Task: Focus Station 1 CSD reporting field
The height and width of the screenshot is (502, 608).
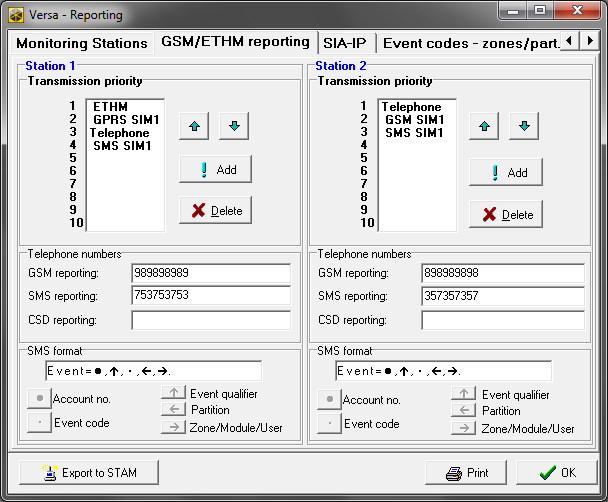Action: (x=211, y=320)
